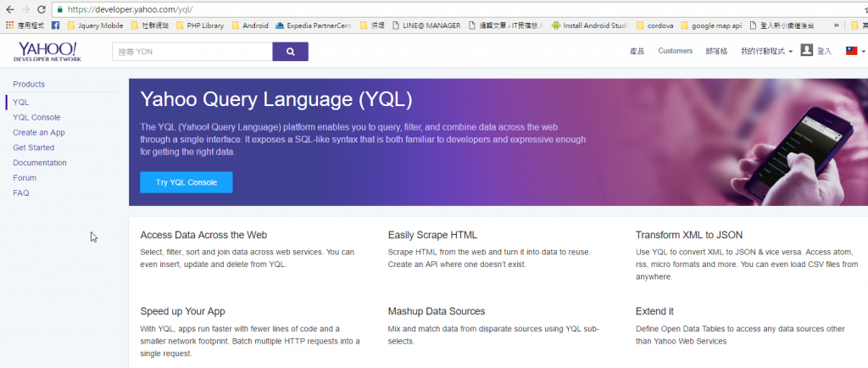Open the 部落格 menu item
Screen dimensions: 868x368
point(716,51)
